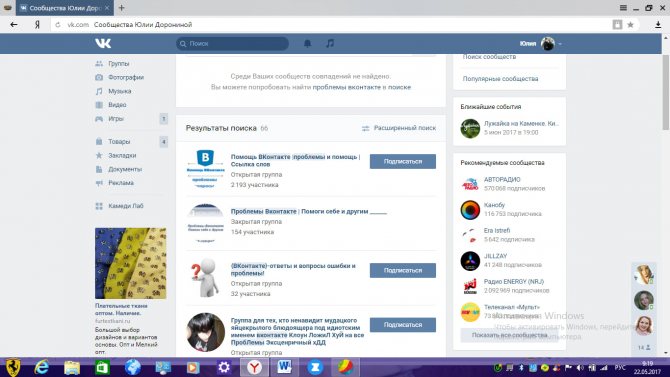The width and height of the screenshot is (670, 377).
Task: Open Закладки in left sidebar
Action: click(x=122, y=156)
